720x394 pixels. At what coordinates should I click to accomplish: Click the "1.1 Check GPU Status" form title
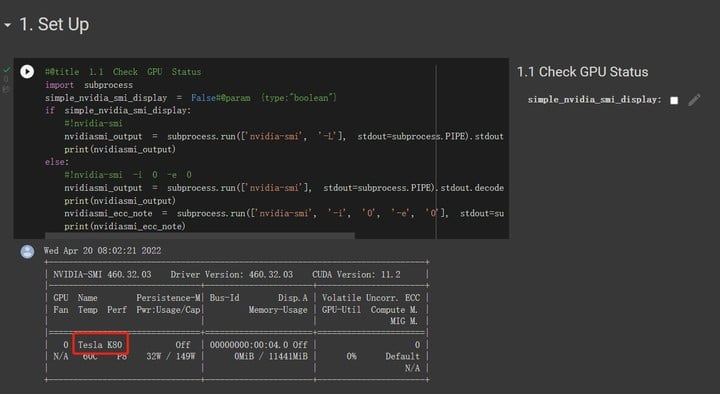[582, 72]
